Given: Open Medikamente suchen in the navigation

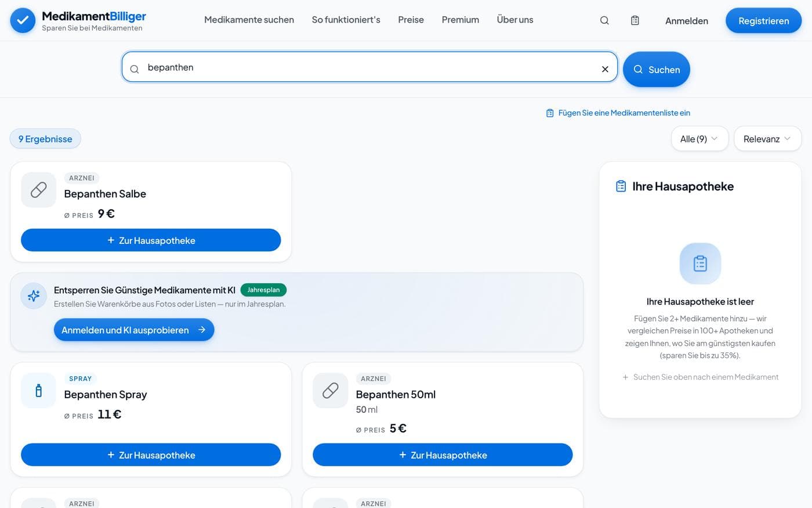Looking at the screenshot, I should [249, 20].
